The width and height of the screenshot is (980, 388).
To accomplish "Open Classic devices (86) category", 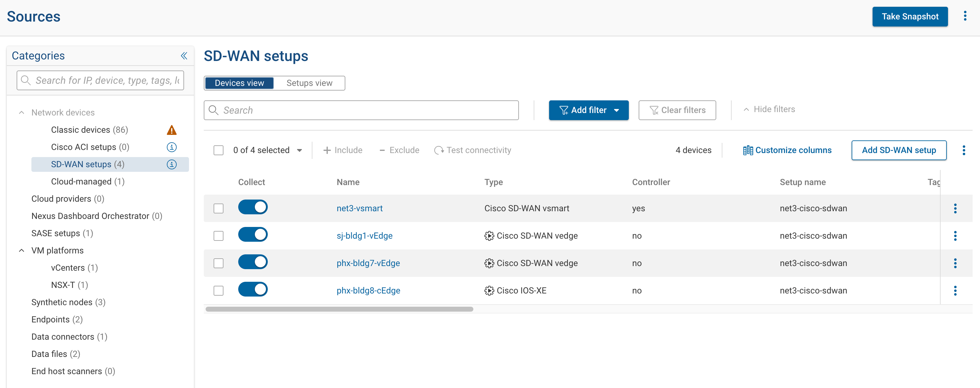I will click(89, 130).
